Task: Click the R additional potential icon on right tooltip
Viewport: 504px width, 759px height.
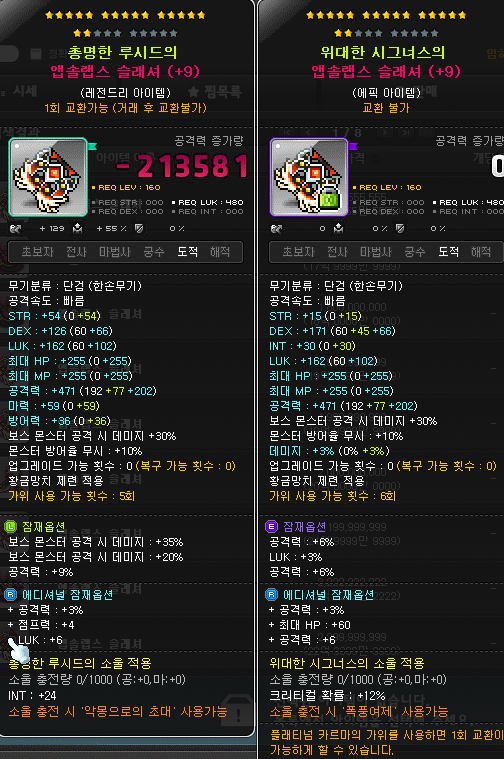Action: pyautogui.click(x=272, y=594)
